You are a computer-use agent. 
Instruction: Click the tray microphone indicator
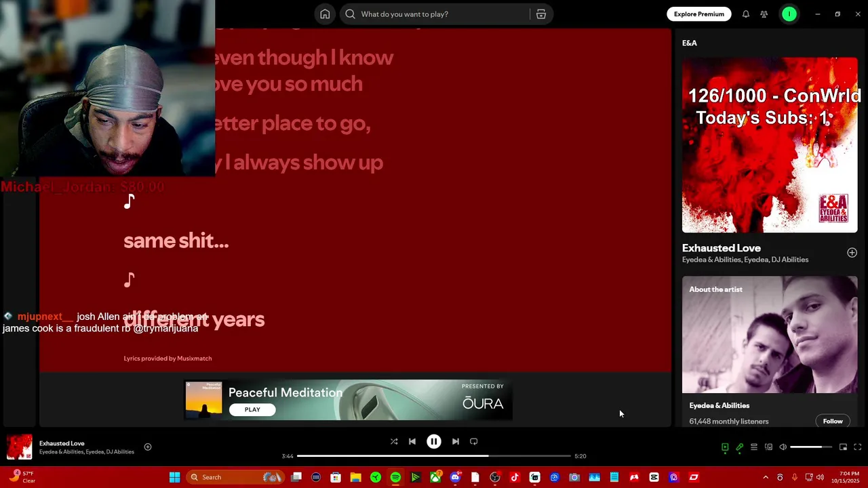(x=794, y=477)
